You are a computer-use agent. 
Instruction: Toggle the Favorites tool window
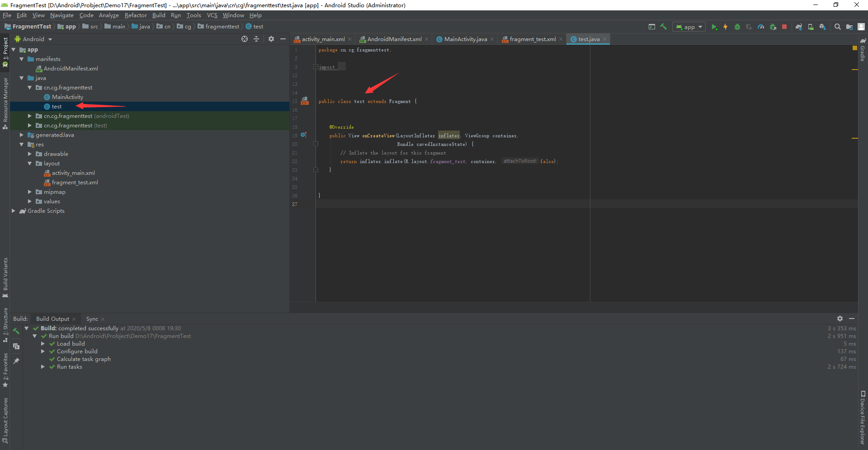point(5,370)
